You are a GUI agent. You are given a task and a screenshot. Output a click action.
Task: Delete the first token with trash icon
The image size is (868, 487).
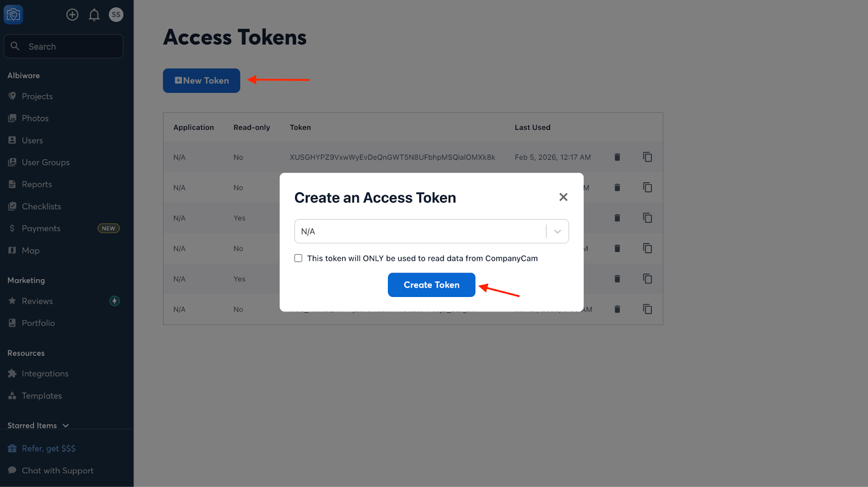(x=617, y=157)
